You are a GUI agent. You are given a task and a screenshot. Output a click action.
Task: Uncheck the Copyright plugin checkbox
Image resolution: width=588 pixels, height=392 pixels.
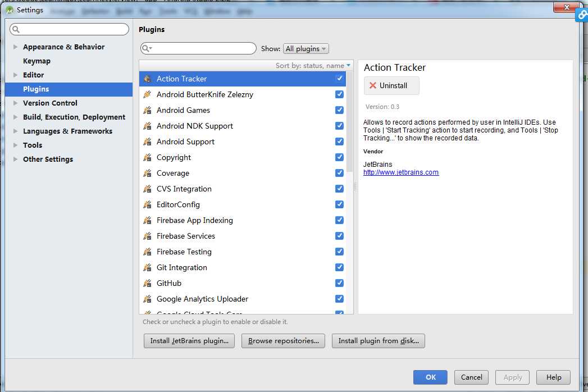click(339, 157)
